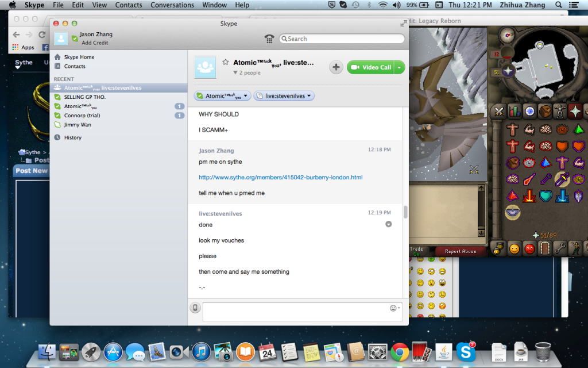Click the compass above the game minimap

[508, 35]
